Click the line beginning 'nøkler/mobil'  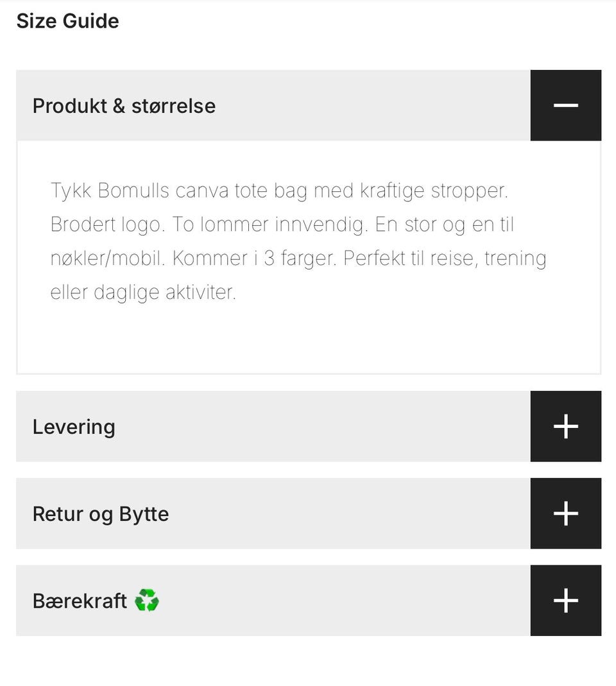coord(298,259)
